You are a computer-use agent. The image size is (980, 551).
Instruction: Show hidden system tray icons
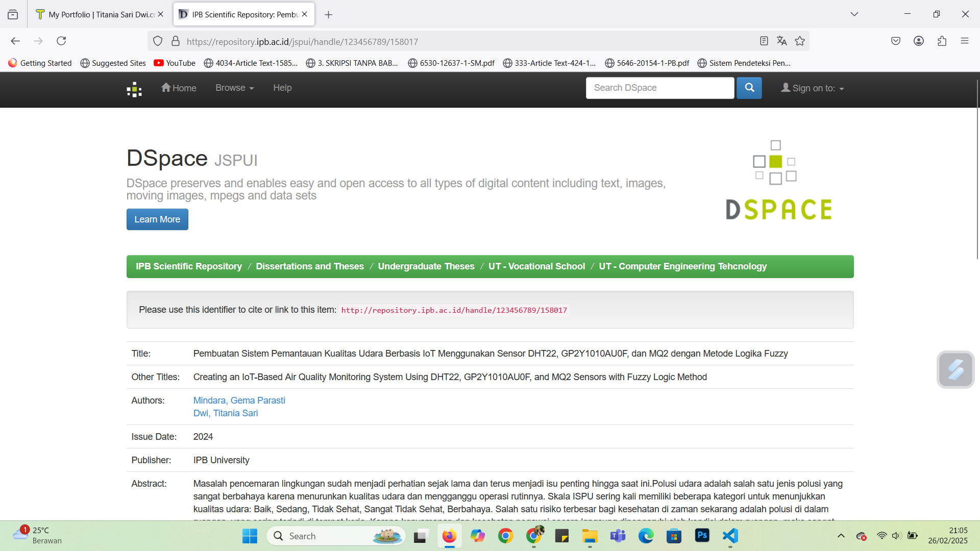coord(841,536)
